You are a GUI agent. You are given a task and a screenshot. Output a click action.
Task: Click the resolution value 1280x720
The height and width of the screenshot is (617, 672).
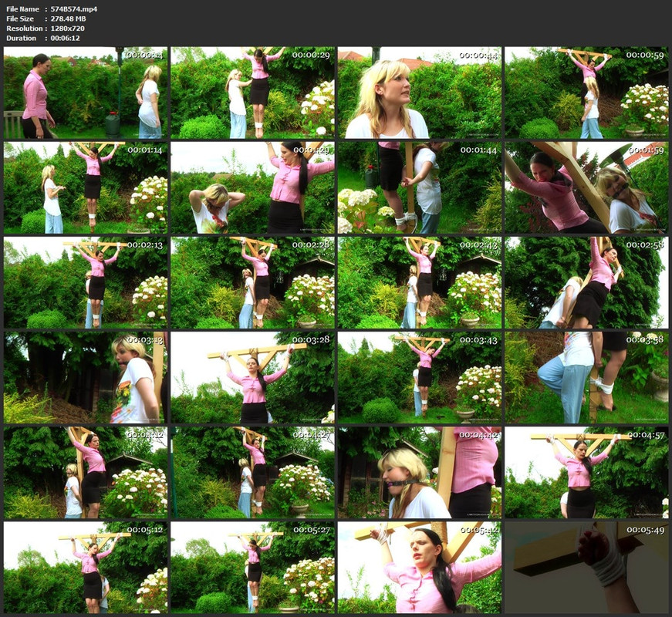67,29
